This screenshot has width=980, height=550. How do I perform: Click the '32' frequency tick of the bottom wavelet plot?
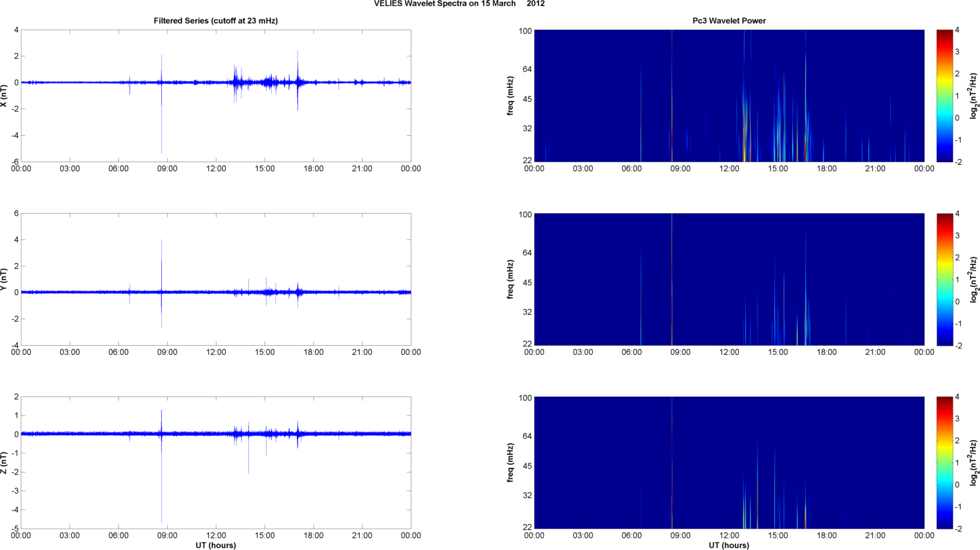click(x=527, y=496)
